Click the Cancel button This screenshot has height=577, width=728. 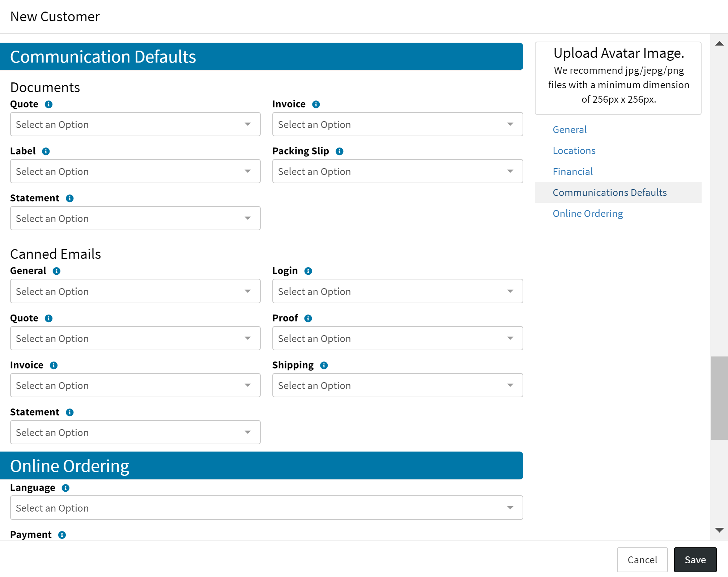pos(642,560)
